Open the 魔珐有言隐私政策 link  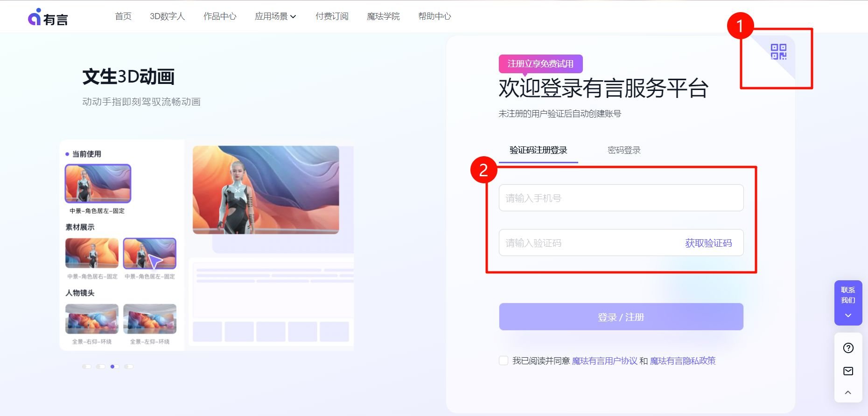(682, 361)
